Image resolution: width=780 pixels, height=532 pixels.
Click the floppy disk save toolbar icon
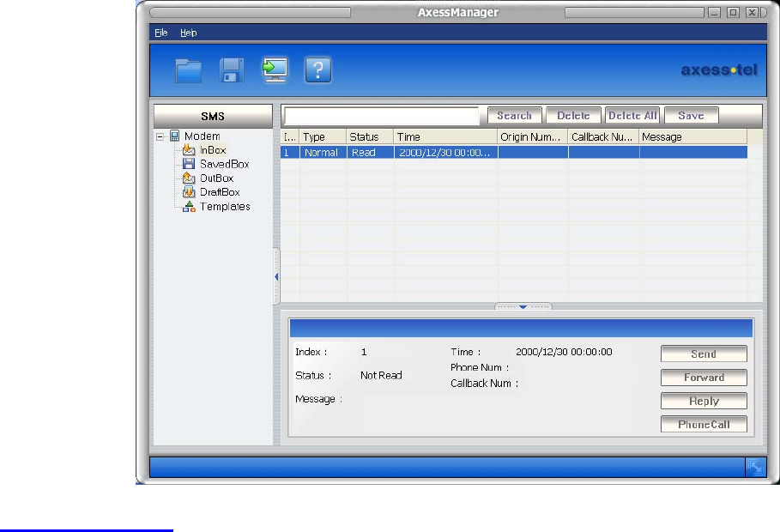point(232,70)
